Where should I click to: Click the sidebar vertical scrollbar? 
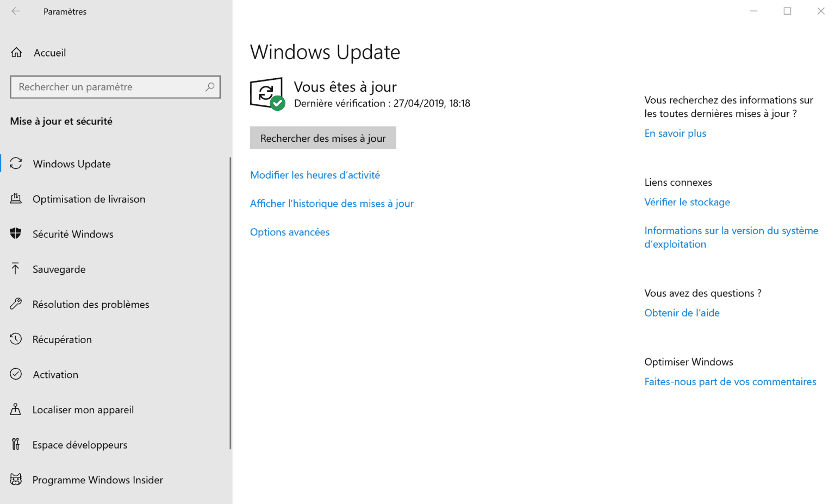230,303
